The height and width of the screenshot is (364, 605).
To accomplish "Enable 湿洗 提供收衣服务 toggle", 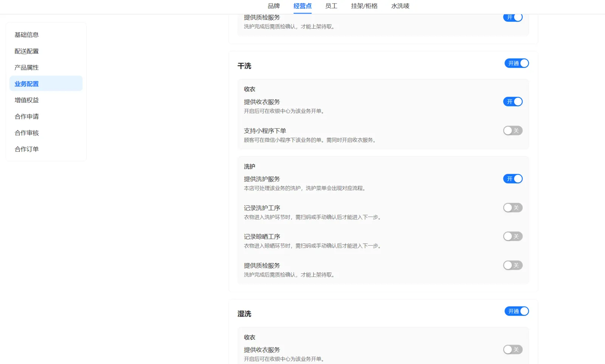I will pos(513,350).
